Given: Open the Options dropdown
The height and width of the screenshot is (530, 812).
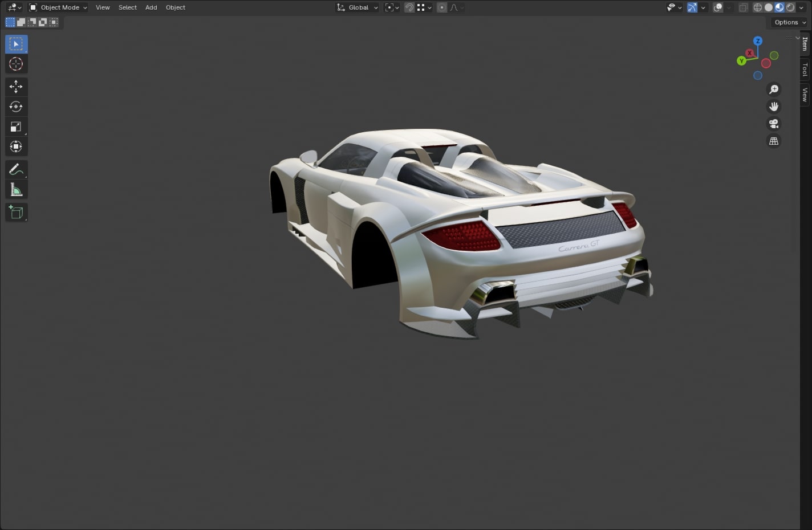Looking at the screenshot, I should coord(790,22).
